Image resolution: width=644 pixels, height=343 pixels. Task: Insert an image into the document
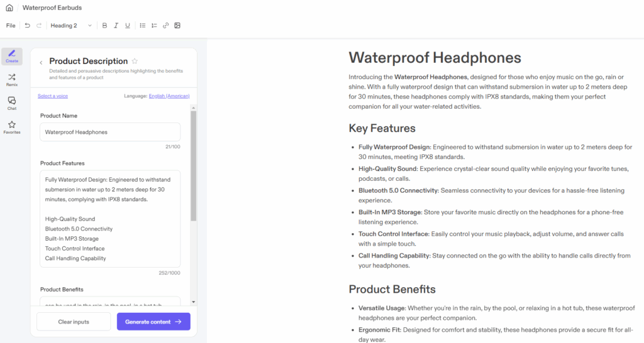(x=177, y=25)
